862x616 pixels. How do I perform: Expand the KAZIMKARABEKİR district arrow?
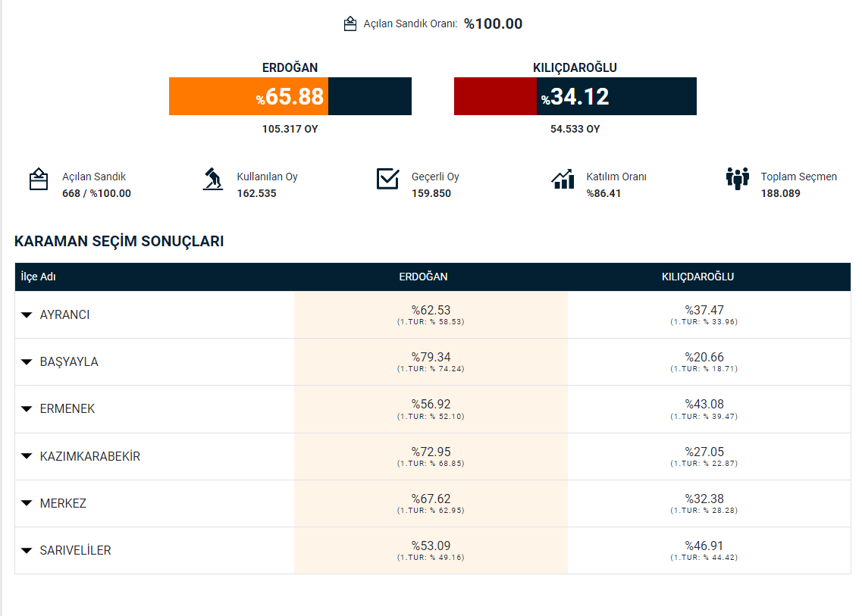point(27,457)
